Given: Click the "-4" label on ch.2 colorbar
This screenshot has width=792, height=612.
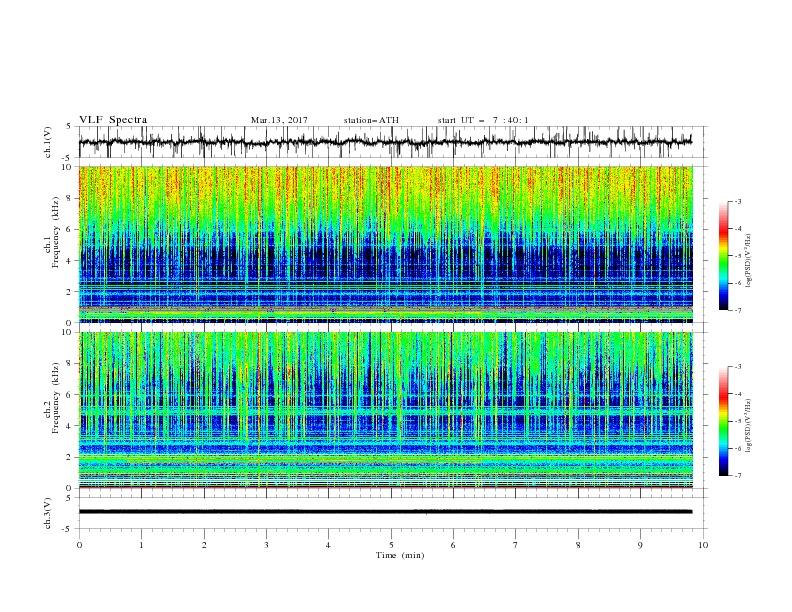Looking at the screenshot, I should 738,394.
